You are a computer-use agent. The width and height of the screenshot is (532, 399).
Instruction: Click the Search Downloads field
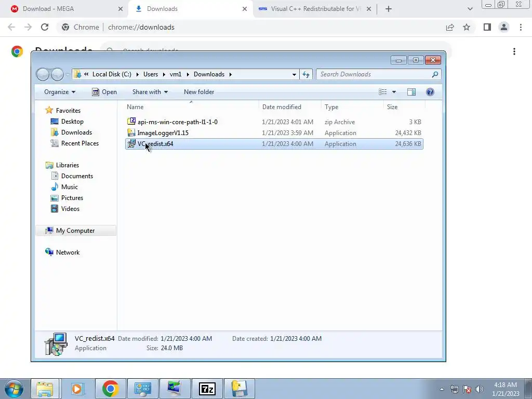pyautogui.click(x=379, y=74)
